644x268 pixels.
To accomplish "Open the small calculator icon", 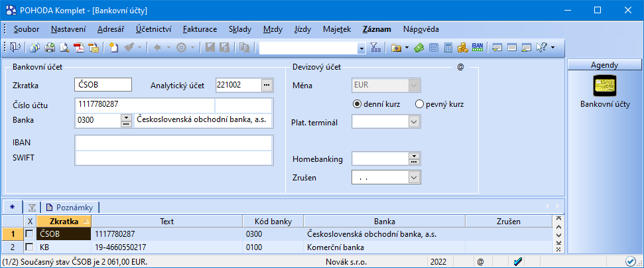I will (x=434, y=47).
